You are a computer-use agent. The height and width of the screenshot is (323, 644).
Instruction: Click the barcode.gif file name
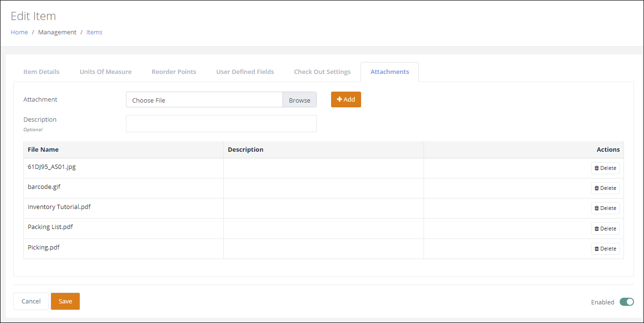(x=44, y=187)
